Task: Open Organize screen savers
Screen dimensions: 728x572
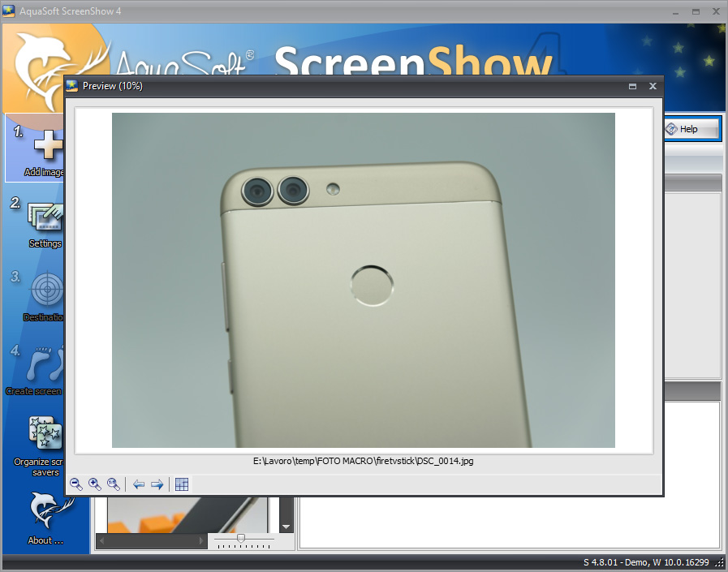Action: pos(41,441)
